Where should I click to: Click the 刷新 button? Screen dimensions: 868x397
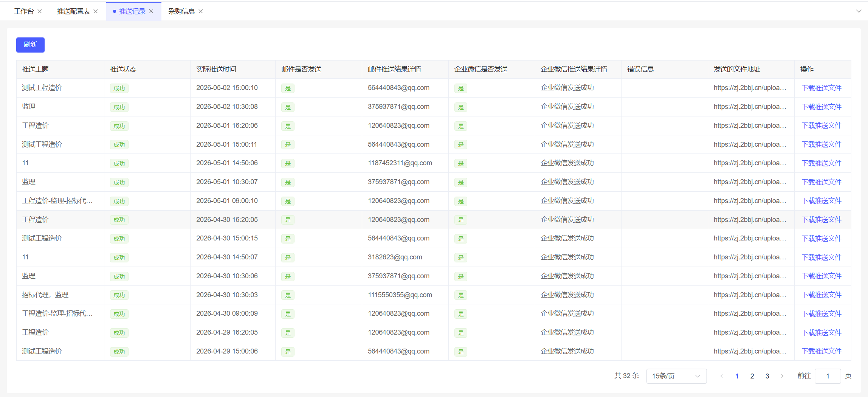30,45
